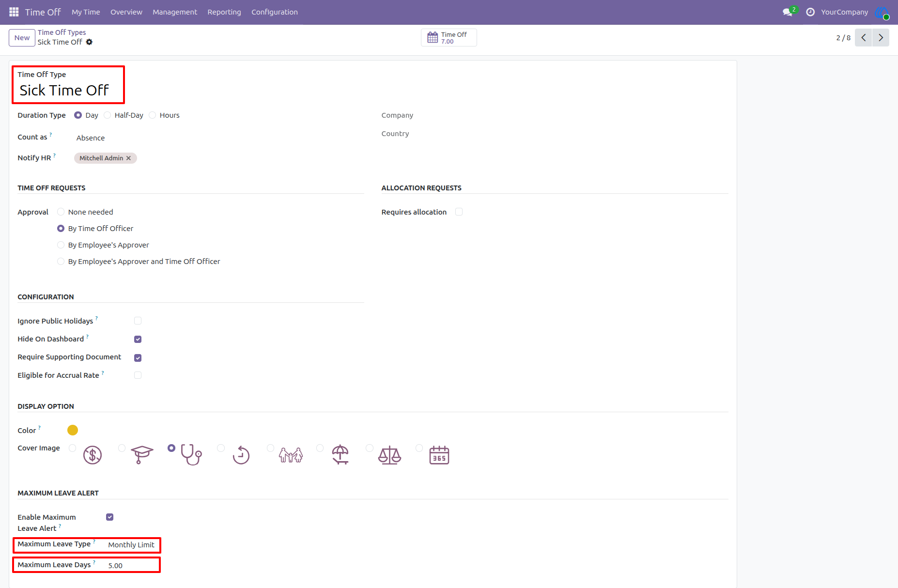This screenshot has height=588, width=898.
Task: Go to the next record arrow
Action: tap(881, 38)
